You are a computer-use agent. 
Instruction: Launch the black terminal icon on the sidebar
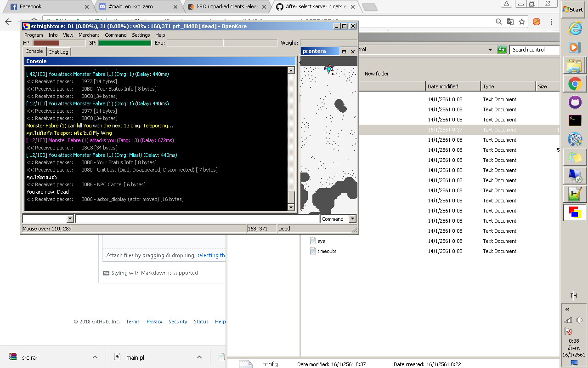tap(575, 121)
